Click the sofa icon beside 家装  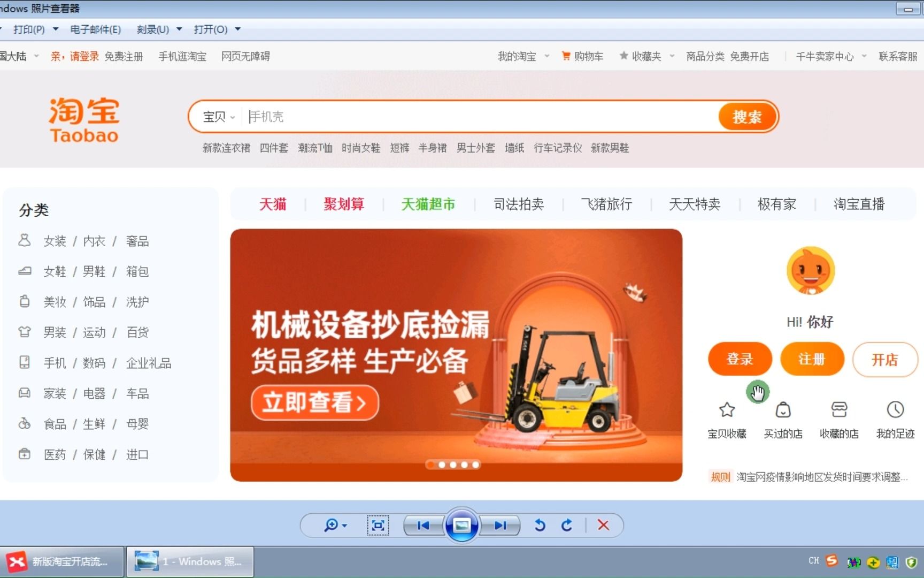click(x=25, y=393)
